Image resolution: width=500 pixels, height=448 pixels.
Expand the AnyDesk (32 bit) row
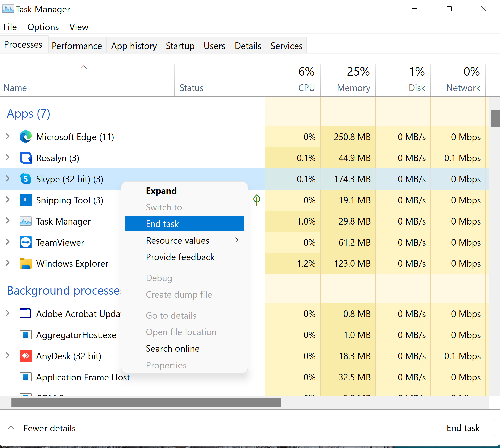tap(8, 356)
